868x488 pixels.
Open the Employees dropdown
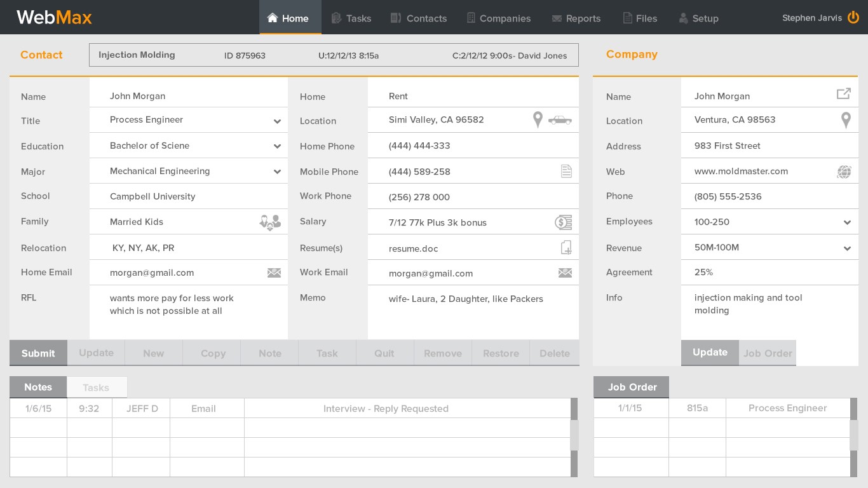pyautogui.click(x=847, y=222)
